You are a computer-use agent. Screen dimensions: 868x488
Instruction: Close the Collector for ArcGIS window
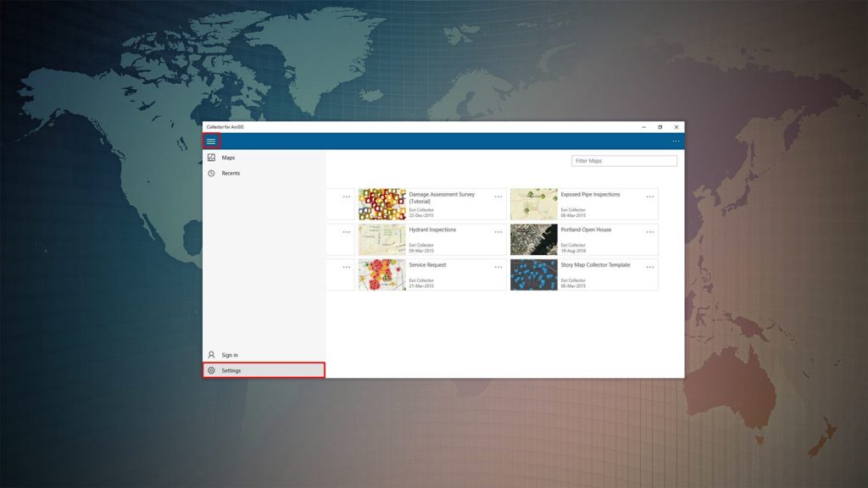676,127
